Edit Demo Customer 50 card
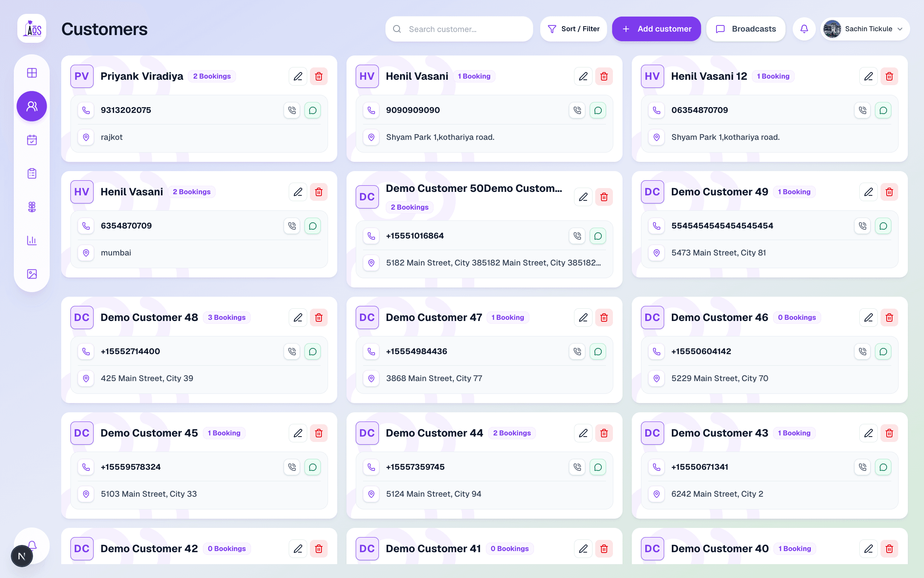 (x=583, y=197)
